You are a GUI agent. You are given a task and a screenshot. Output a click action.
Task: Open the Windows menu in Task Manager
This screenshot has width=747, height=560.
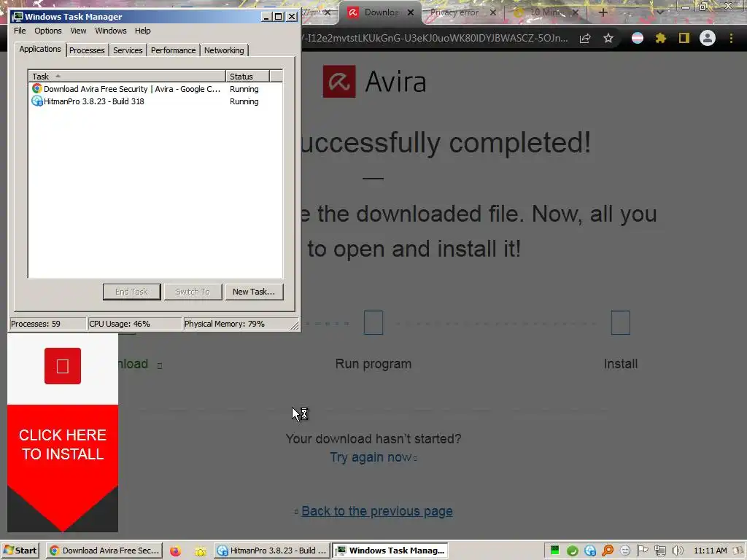tap(111, 31)
